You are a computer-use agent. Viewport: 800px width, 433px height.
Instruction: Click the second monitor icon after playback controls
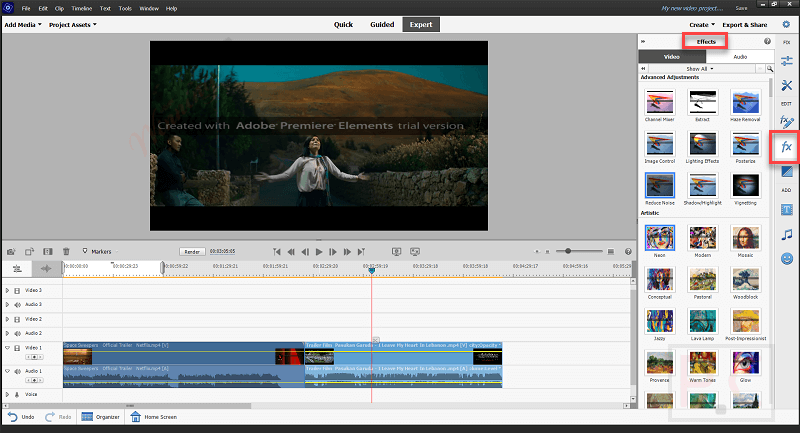pos(415,251)
